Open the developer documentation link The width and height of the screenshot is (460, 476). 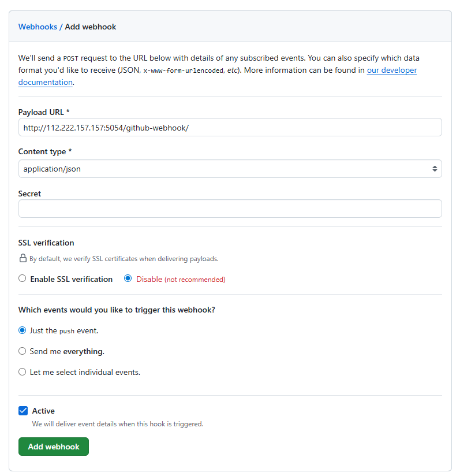[x=218, y=76]
